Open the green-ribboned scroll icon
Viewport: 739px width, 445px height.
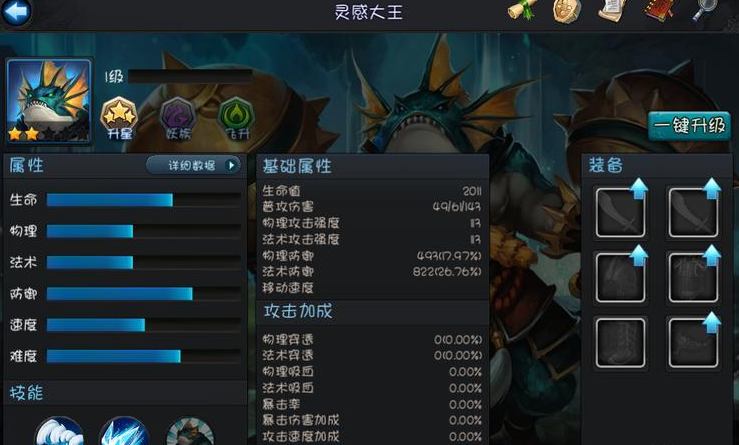(522, 9)
